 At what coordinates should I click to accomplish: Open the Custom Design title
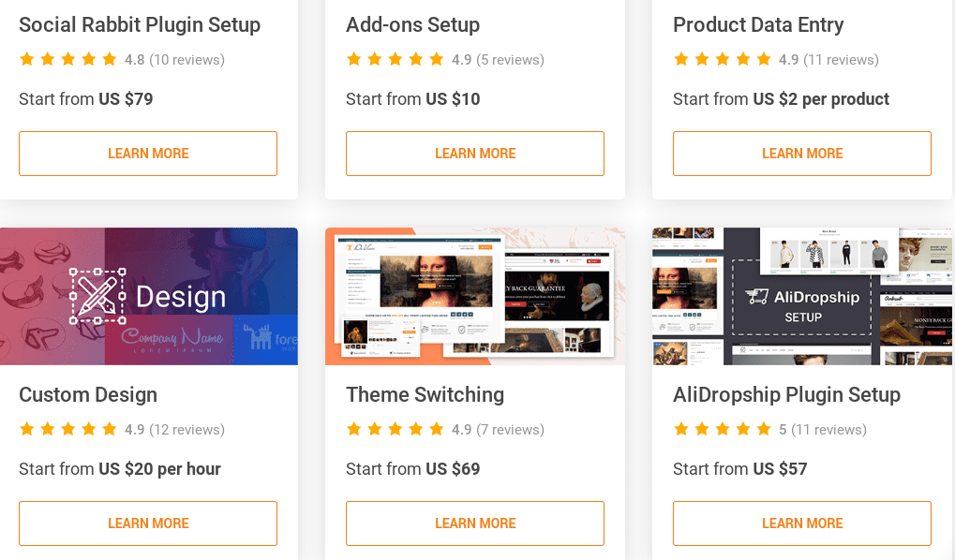(88, 395)
